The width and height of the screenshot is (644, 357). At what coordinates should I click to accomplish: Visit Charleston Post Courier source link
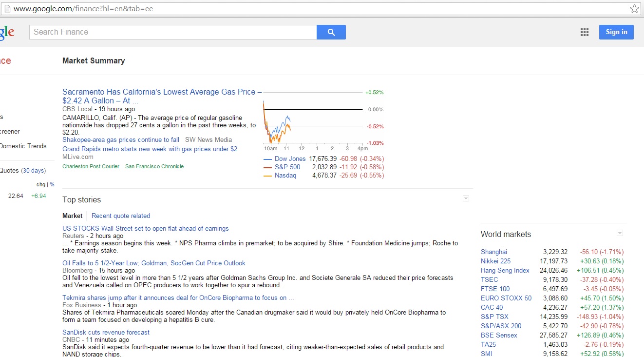[91, 166]
